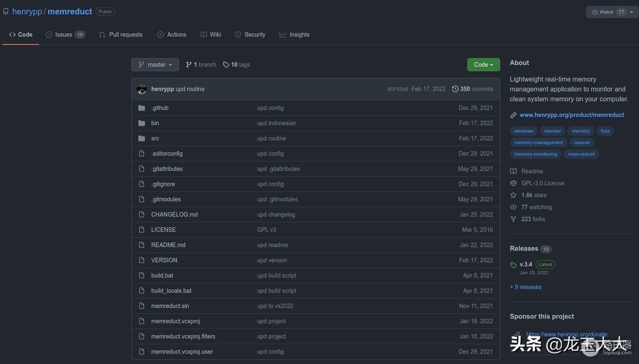This screenshot has height=364, width=639.
Task: Click the branch icon next to 1 branch
Action: pyautogui.click(x=189, y=65)
